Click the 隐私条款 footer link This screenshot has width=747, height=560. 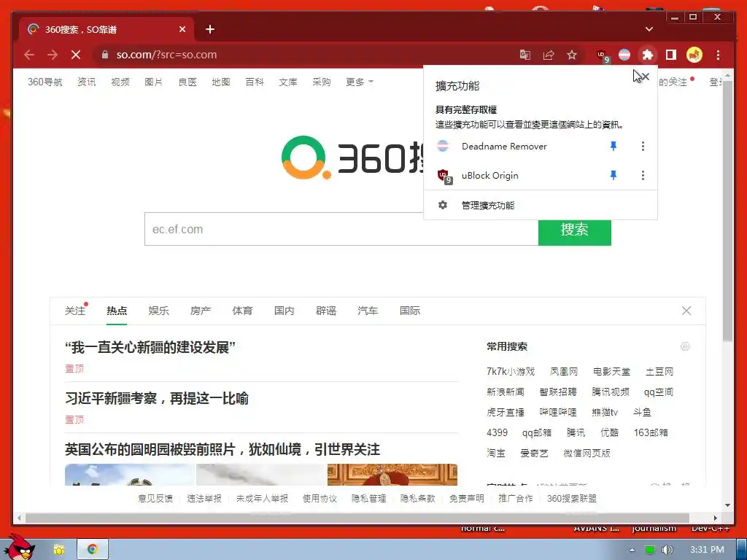(418, 499)
